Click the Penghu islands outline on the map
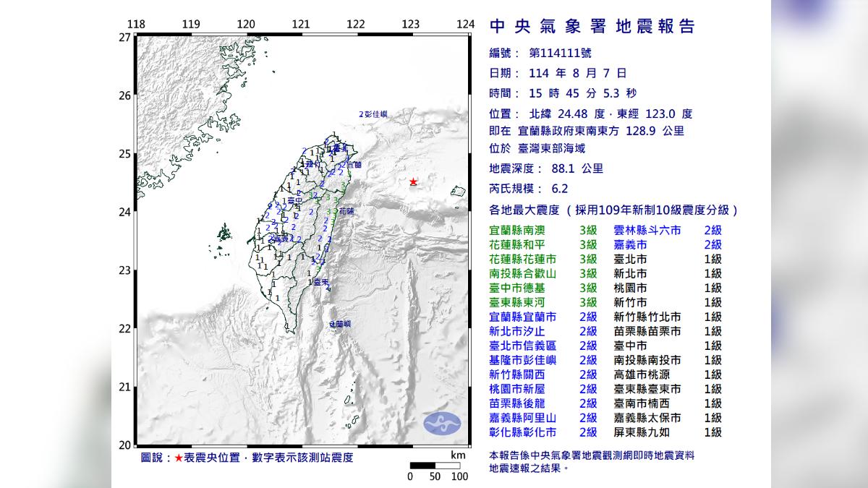 click(x=226, y=233)
